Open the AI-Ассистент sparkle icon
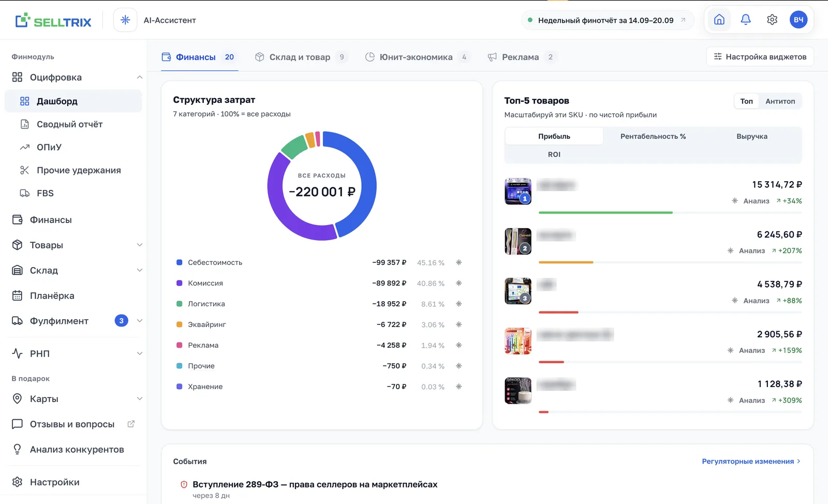The image size is (828, 504). pyautogui.click(x=125, y=20)
